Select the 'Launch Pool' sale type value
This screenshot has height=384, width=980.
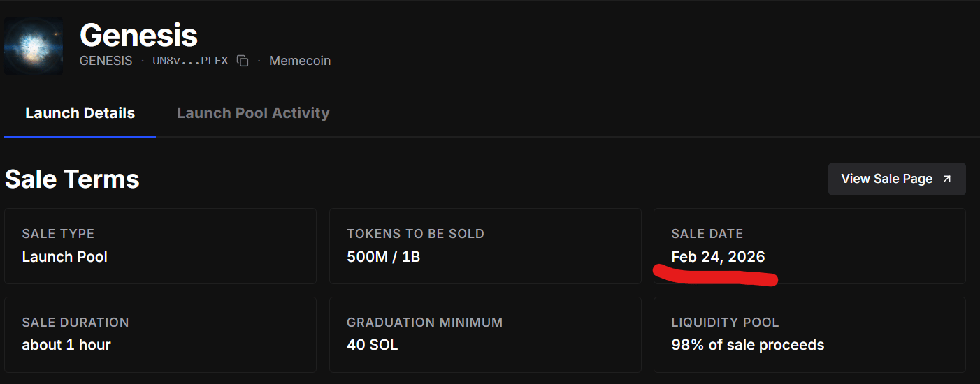pyautogui.click(x=65, y=257)
